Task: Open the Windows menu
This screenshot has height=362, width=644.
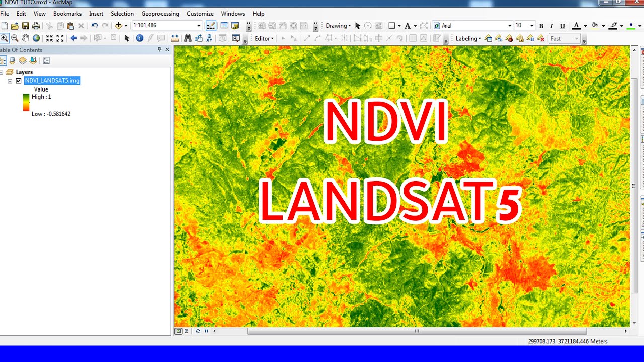Action: click(x=233, y=14)
